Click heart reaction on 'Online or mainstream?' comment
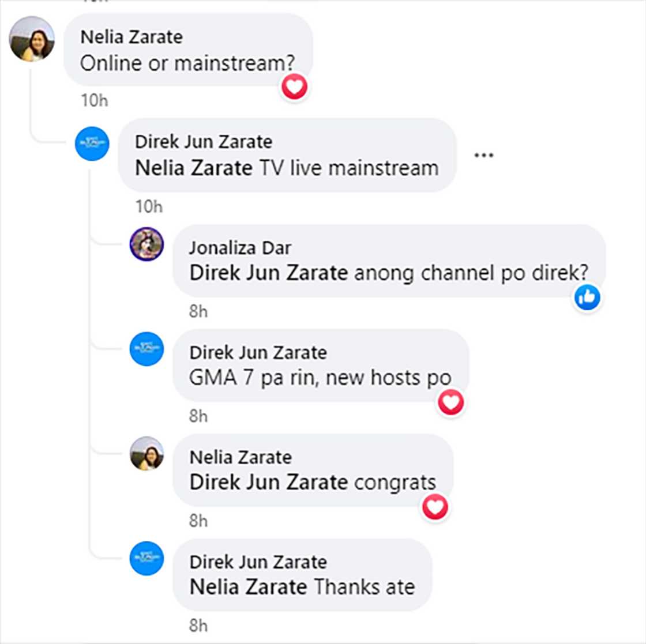The width and height of the screenshot is (646, 644). click(295, 87)
